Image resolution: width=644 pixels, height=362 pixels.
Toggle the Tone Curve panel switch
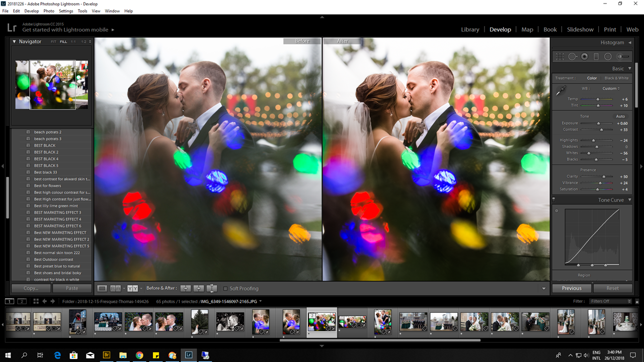coord(553,200)
